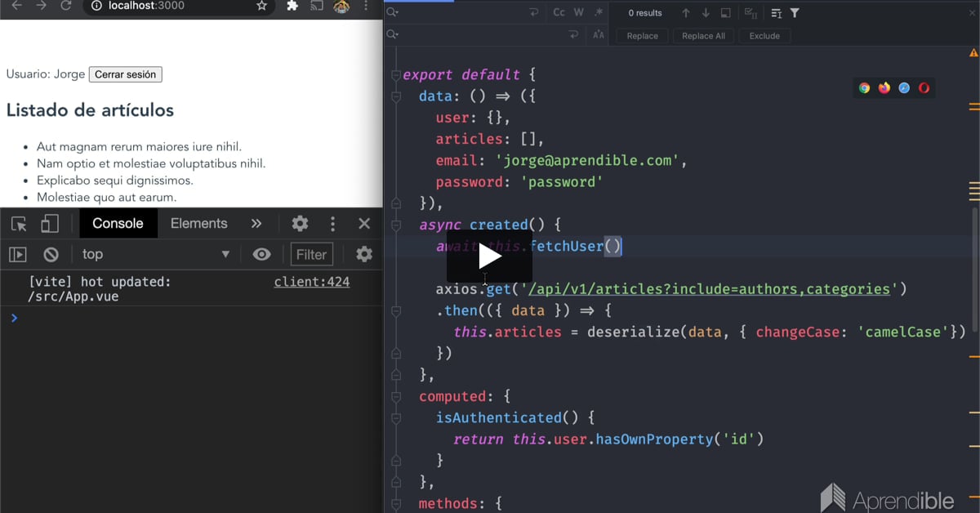Click the Chrome cast icon in toolbar
Screen dimensions: 980x513
[x=317, y=6]
